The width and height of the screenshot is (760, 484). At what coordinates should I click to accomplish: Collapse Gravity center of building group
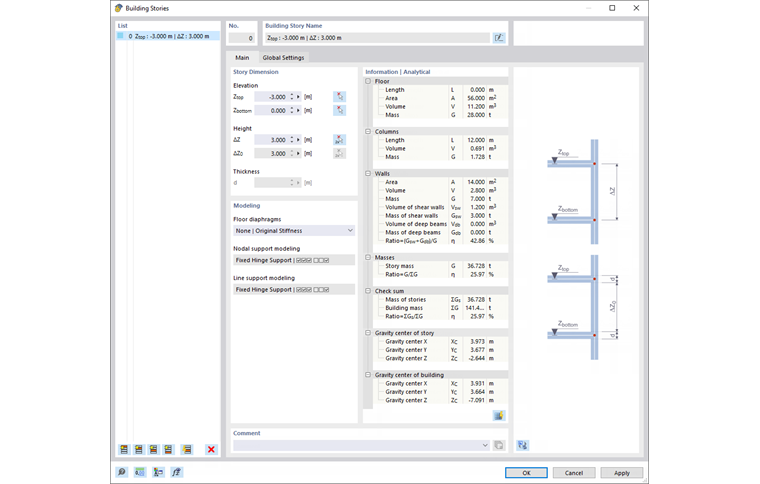(368, 375)
